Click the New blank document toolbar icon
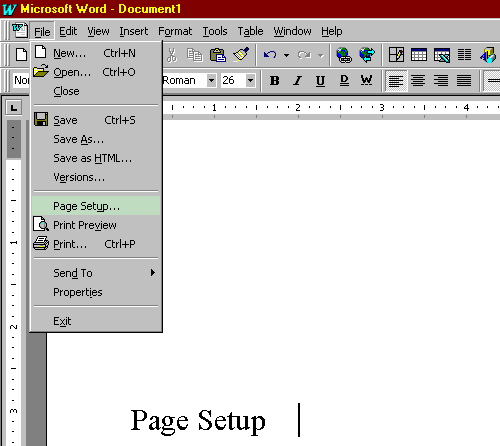The height and width of the screenshot is (446, 500). (21, 55)
